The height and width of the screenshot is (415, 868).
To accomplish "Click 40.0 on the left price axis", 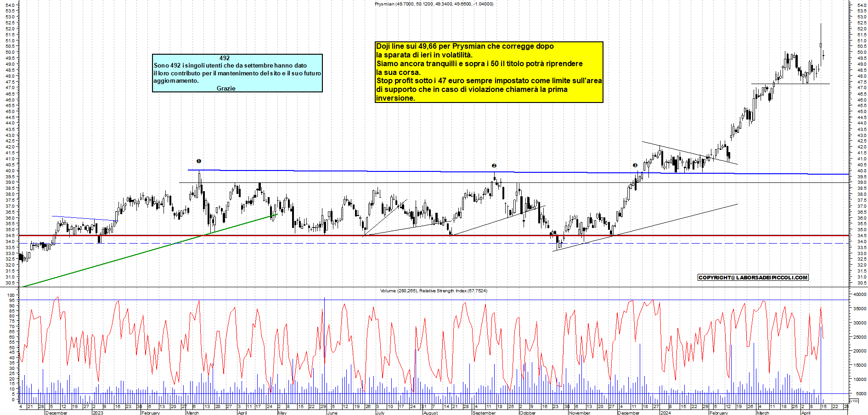I will pos(11,171).
